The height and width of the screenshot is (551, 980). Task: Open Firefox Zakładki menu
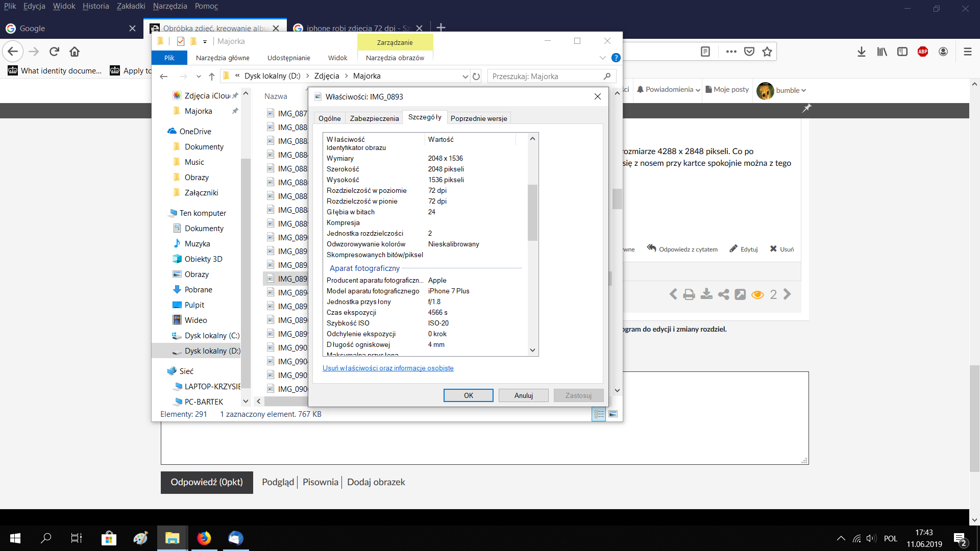pos(131,6)
